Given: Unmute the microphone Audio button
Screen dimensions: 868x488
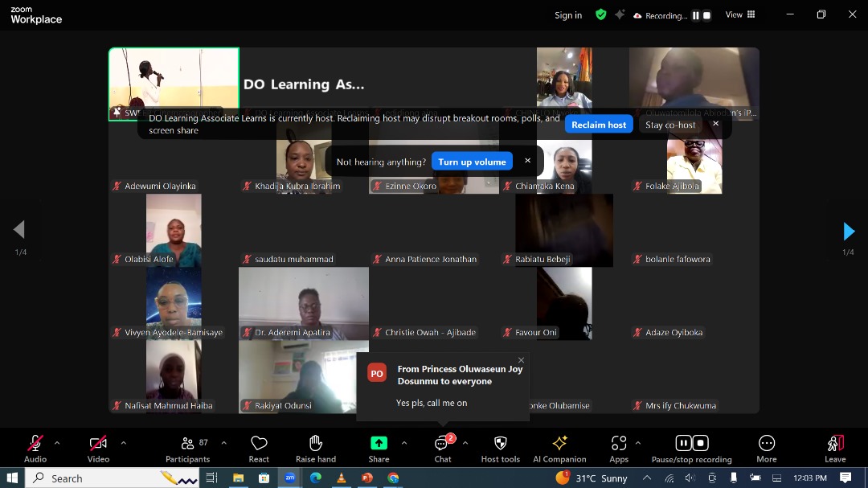Looking at the screenshot, I should pyautogui.click(x=35, y=444).
